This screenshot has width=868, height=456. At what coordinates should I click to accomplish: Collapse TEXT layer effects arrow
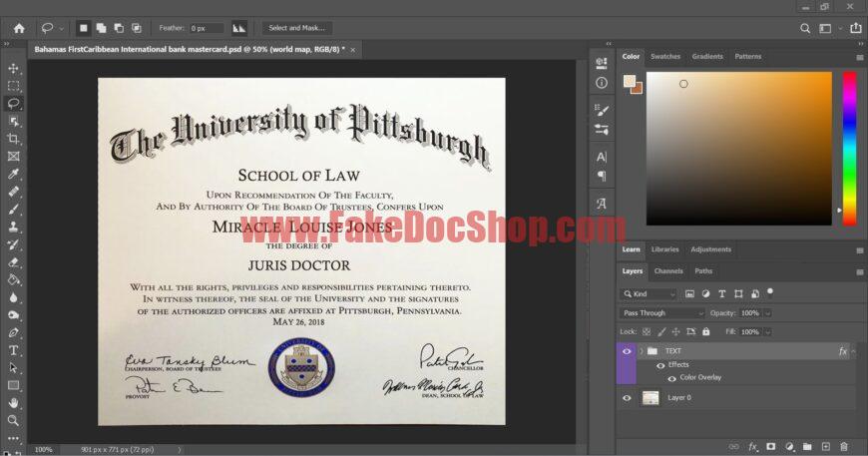pos(853,351)
